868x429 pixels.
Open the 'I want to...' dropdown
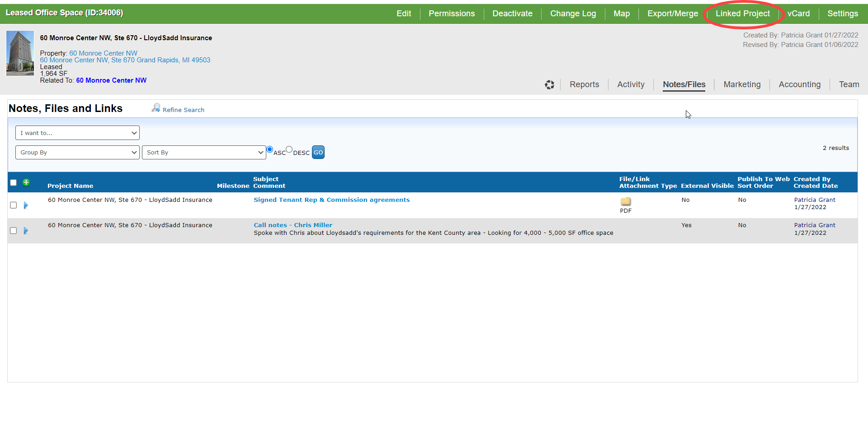77,133
